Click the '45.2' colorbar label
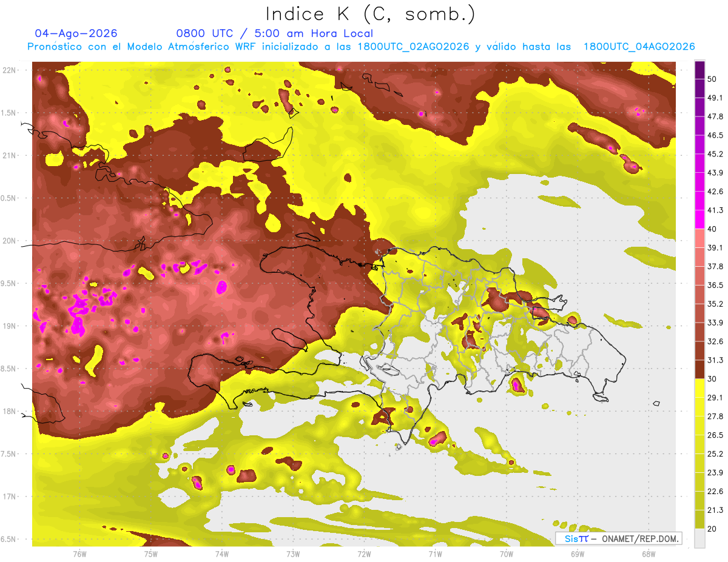 pyautogui.click(x=715, y=153)
